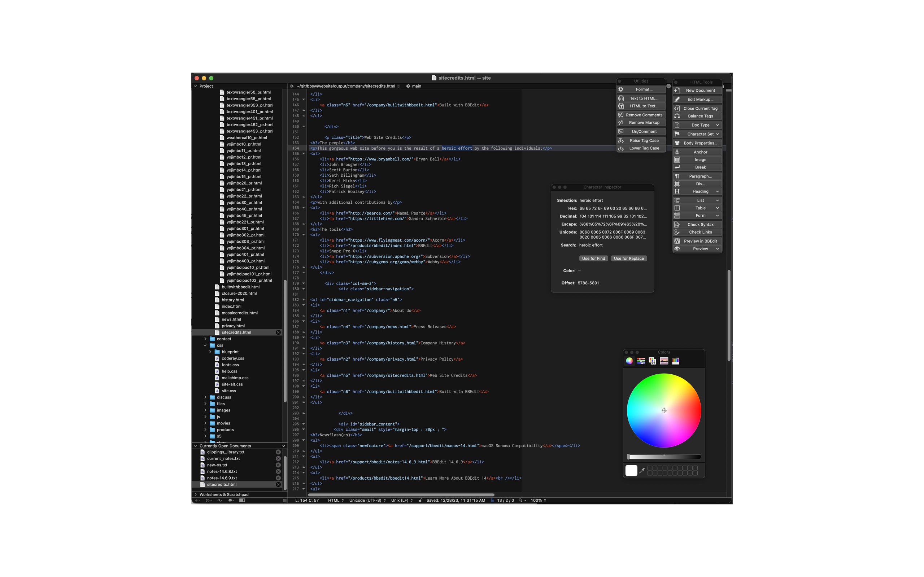Select the Preview in BBEdit icon
The width and height of the screenshot is (924, 577).
point(677,240)
